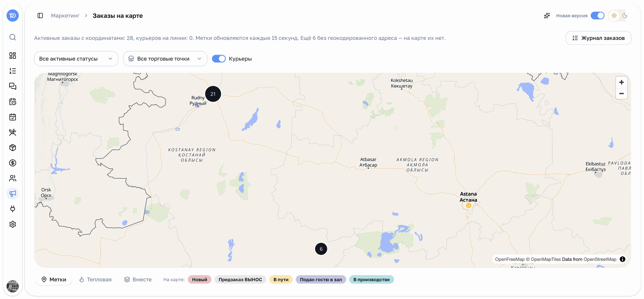
Task: Open the users icon in sidebar
Action: pyautogui.click(x=13, y=178)
